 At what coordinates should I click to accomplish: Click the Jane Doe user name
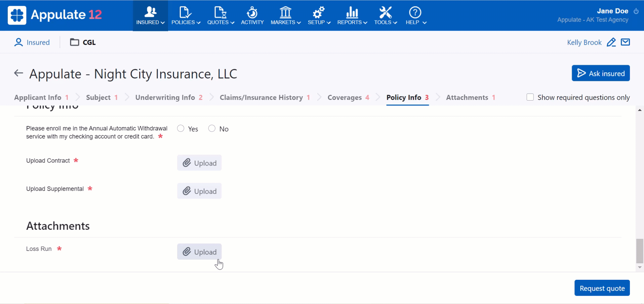(612, 11)
